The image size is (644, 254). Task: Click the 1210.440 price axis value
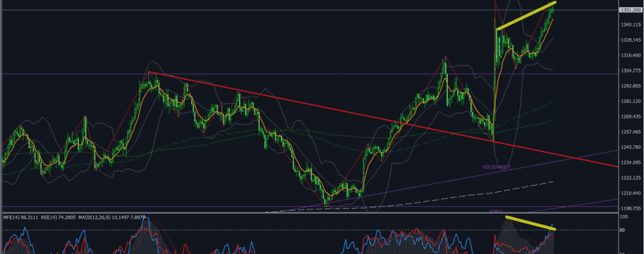tap(630, 193)
